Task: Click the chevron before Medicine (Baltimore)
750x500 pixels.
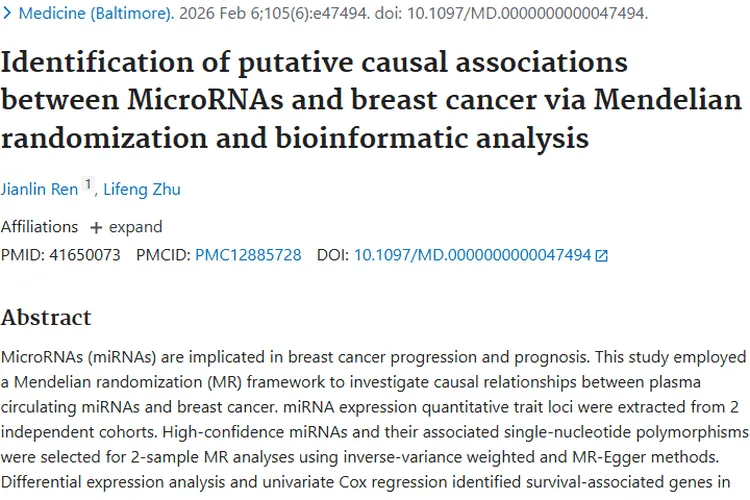Action: [x=9, y=15]
